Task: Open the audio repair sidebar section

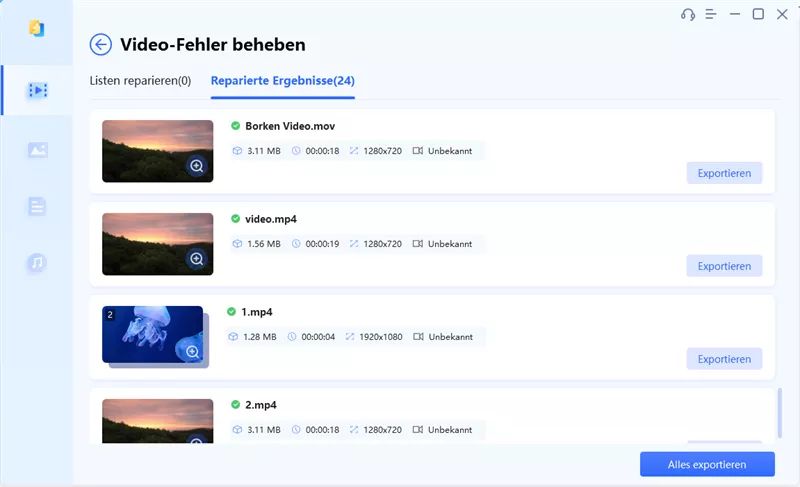Action: [x=37, y=263]
